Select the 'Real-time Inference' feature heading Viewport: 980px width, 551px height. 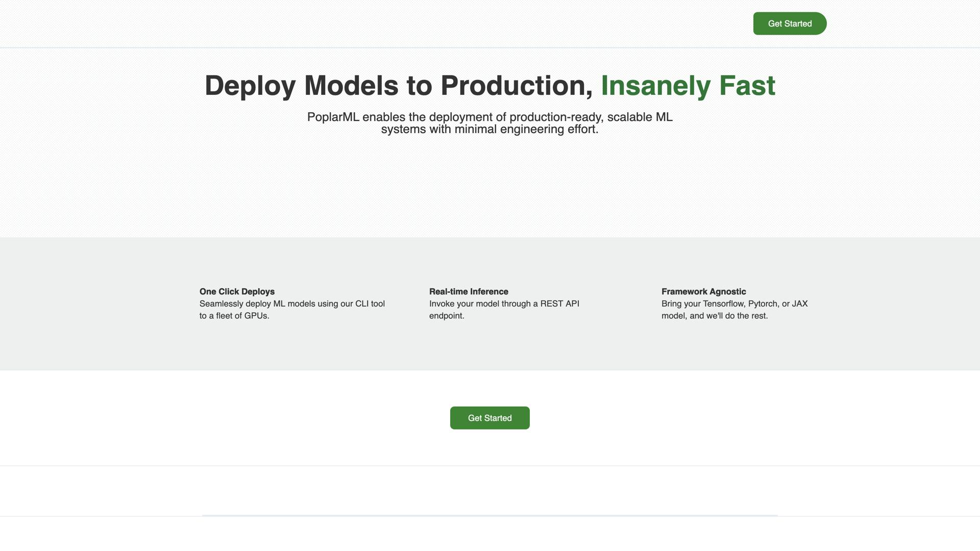click(468, 292)
